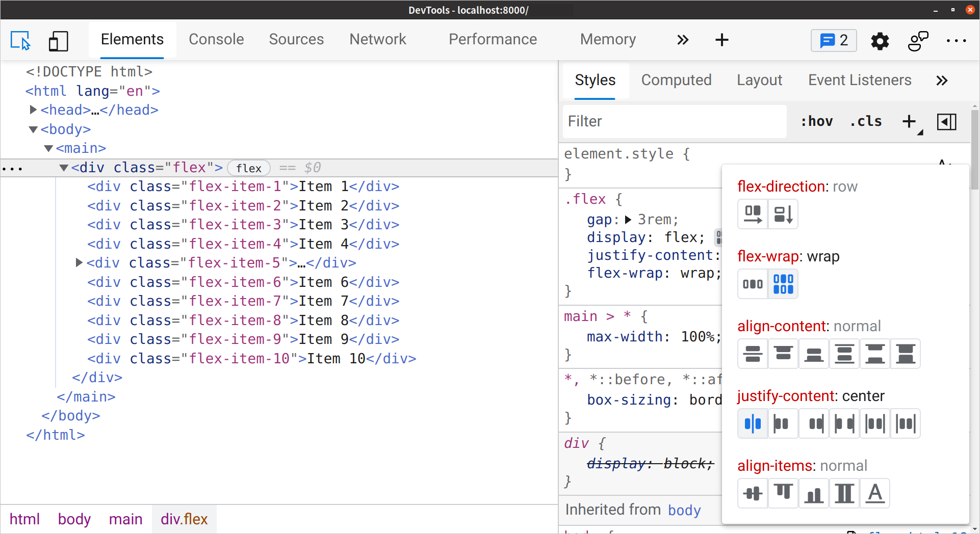Select align-content space-around icon
The image size is (980, 534).
pos(874,354)
